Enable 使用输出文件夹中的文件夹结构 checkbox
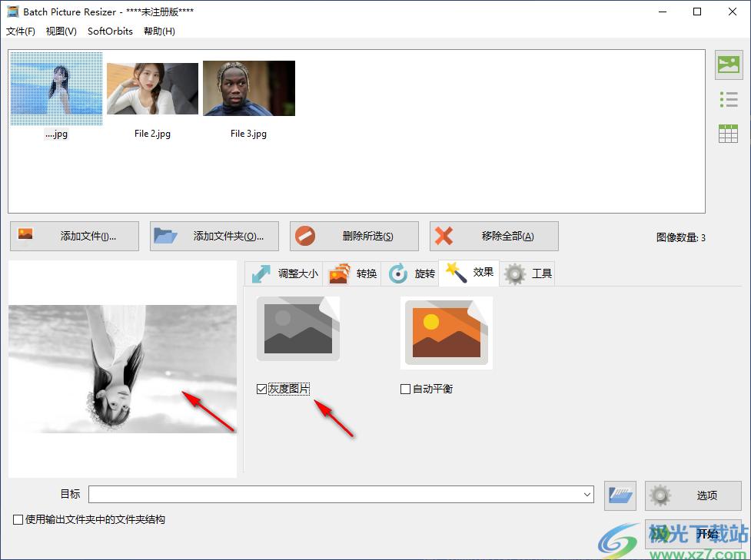The height and width of the screenshot is (560, 751). (x=18, y=520)
